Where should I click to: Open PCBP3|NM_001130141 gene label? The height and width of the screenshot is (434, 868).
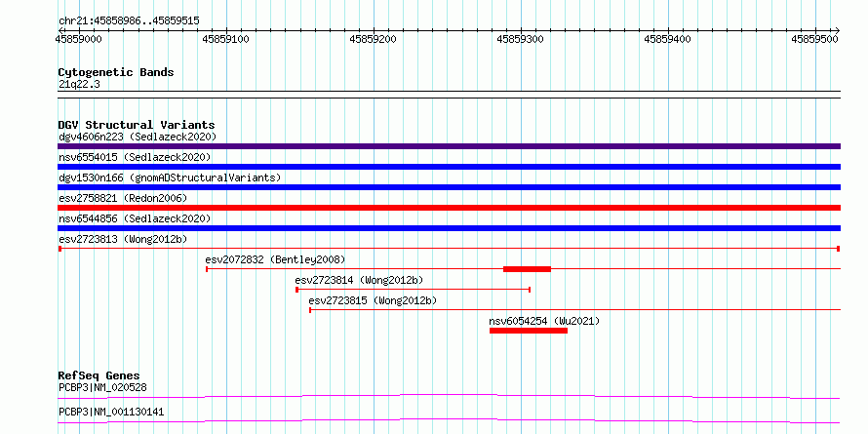pyautogui.click(x=111, y=413)
